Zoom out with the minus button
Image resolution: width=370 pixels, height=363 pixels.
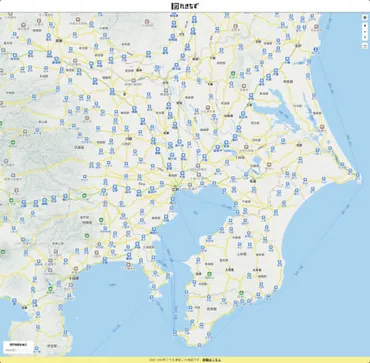click(365, 31)
